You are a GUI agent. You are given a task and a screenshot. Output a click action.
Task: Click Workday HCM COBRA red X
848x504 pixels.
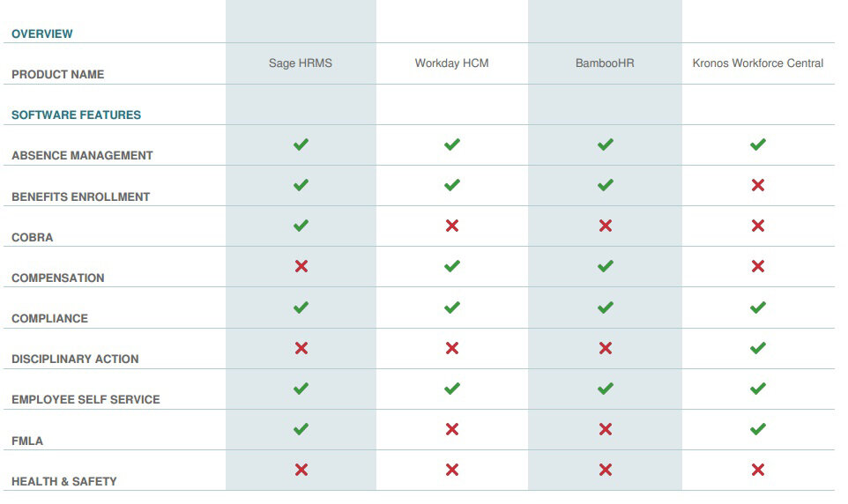coord(452,226)
